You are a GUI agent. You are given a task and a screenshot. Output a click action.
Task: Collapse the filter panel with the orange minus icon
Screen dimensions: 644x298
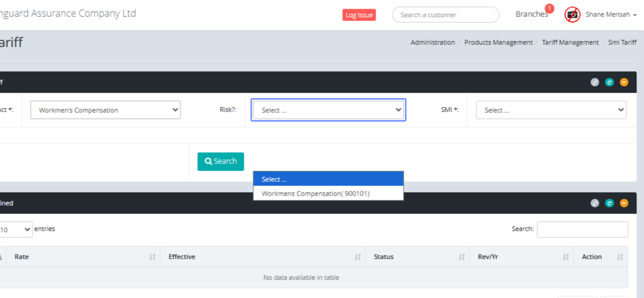coord(624,82)
